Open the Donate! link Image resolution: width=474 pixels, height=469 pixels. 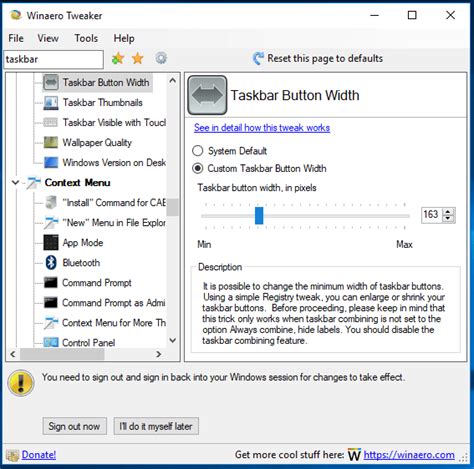39,455
